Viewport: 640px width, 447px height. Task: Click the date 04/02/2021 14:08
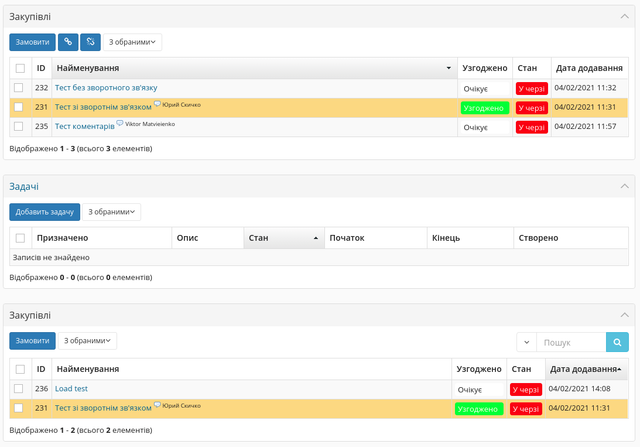coord(580,389)
